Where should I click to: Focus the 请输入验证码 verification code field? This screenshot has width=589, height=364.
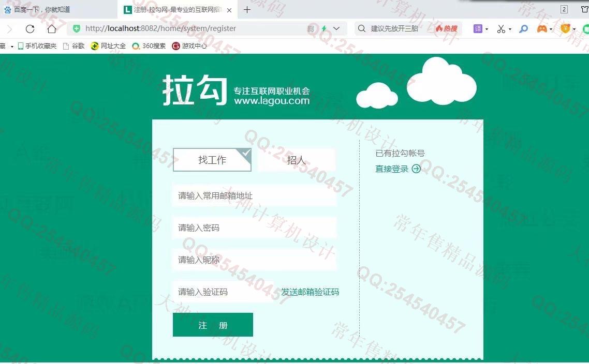(x=223, y=292)
